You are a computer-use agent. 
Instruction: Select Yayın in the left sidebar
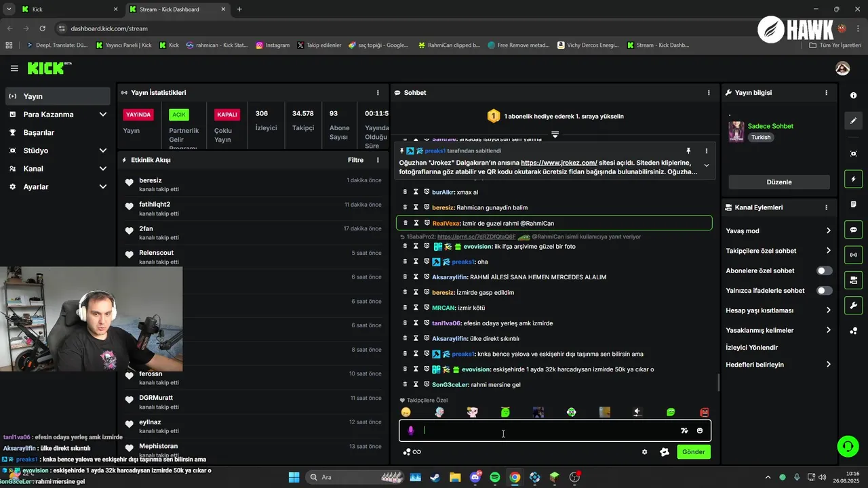point(58,96)
